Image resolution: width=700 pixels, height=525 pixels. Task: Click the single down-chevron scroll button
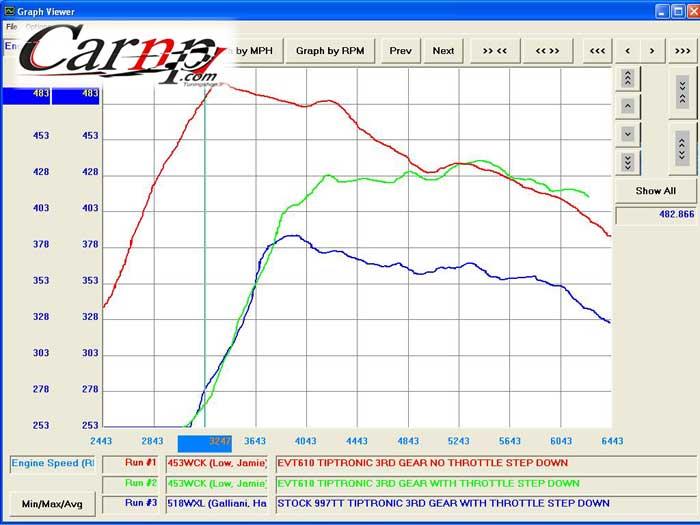point(628,134)
